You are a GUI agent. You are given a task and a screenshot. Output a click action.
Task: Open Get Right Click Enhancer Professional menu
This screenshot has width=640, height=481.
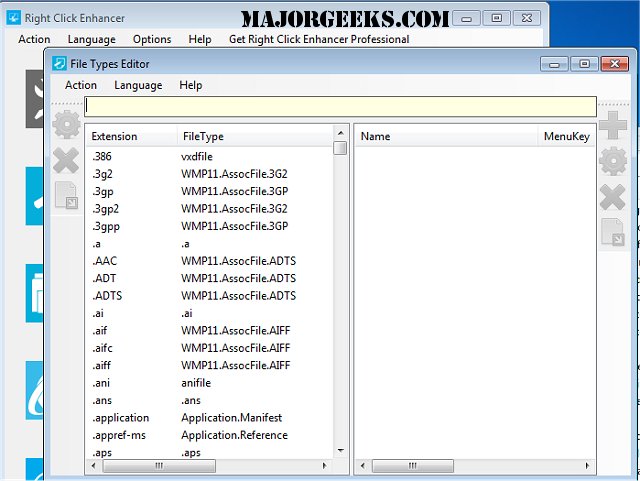pyautogui.click(x=319, y=39)
